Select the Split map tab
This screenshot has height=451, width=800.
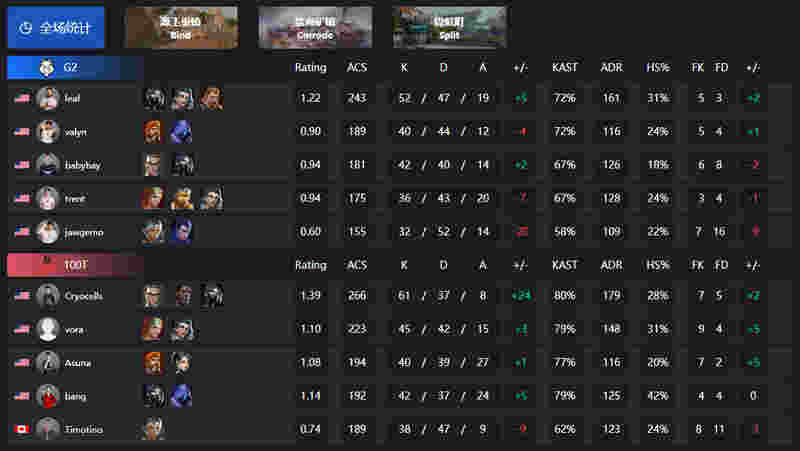click(449, 28)
